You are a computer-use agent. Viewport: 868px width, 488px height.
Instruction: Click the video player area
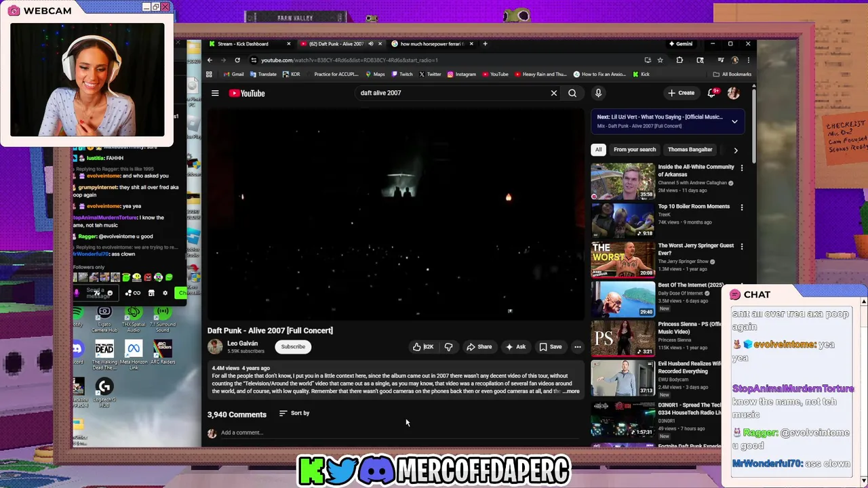pos(395,213)
